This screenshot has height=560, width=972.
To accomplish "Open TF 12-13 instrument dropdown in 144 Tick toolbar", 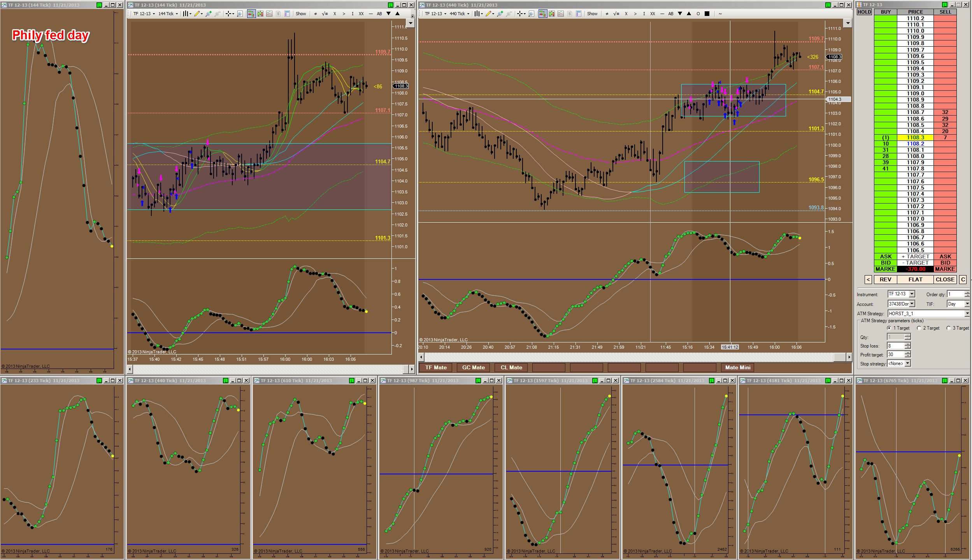I will point(144,14).
